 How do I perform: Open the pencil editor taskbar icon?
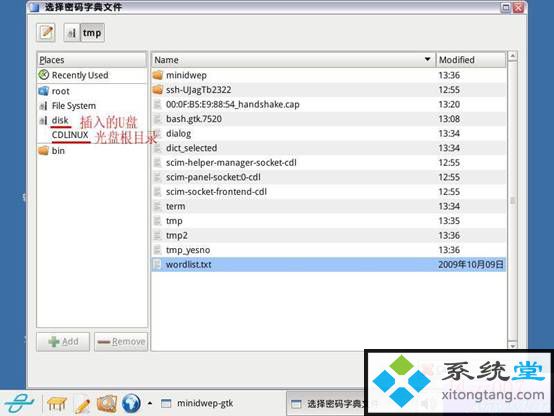(82, 404)
